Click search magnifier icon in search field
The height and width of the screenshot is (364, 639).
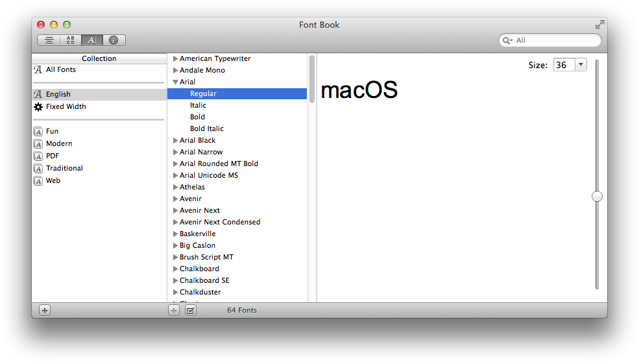point(507,40)
